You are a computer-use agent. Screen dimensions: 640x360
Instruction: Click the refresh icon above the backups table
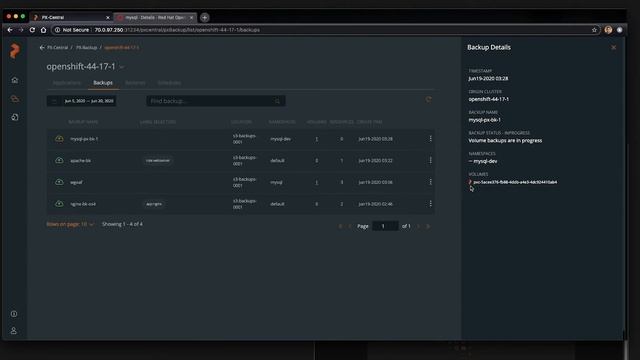[428, 100]
